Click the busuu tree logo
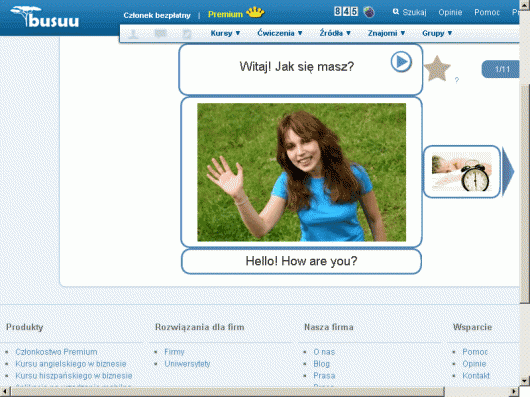The height and width of the screenshot is (397, 530). tap(45, 17)
